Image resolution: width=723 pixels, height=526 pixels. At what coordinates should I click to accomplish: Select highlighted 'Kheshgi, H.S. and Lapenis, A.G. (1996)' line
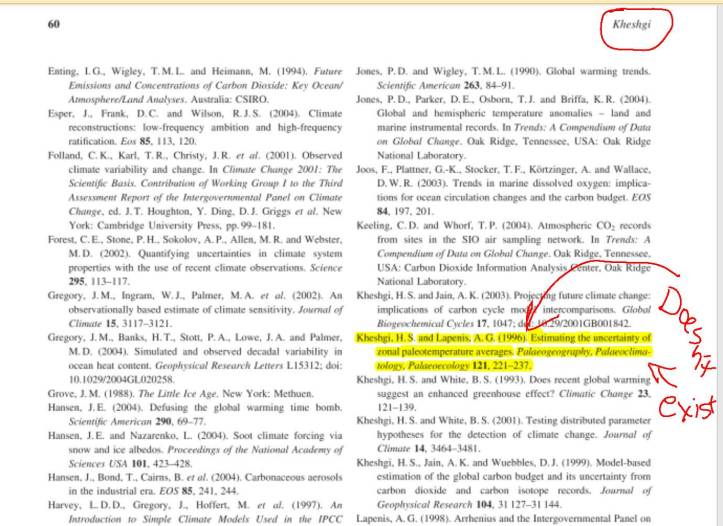(504, 338)
